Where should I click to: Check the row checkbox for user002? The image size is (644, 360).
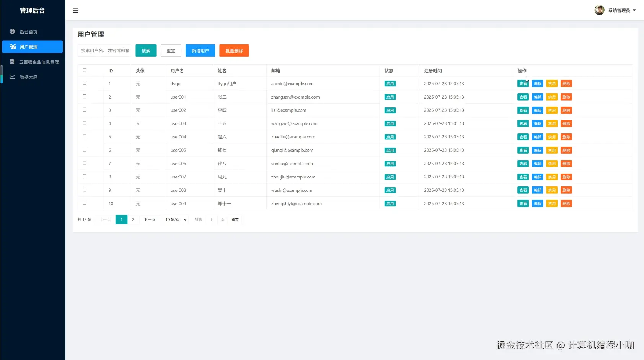pos(85,110)
